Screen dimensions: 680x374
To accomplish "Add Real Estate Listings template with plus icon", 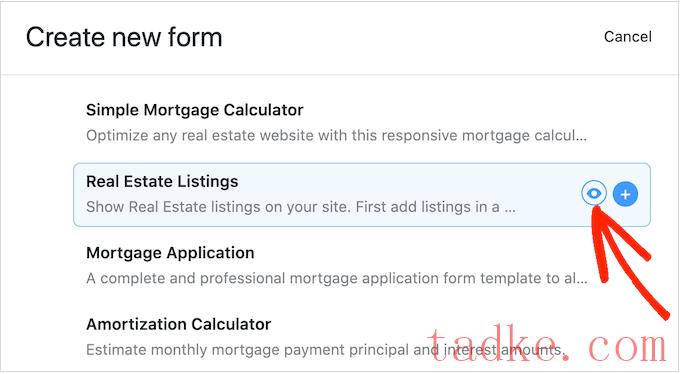I will 625,194.
